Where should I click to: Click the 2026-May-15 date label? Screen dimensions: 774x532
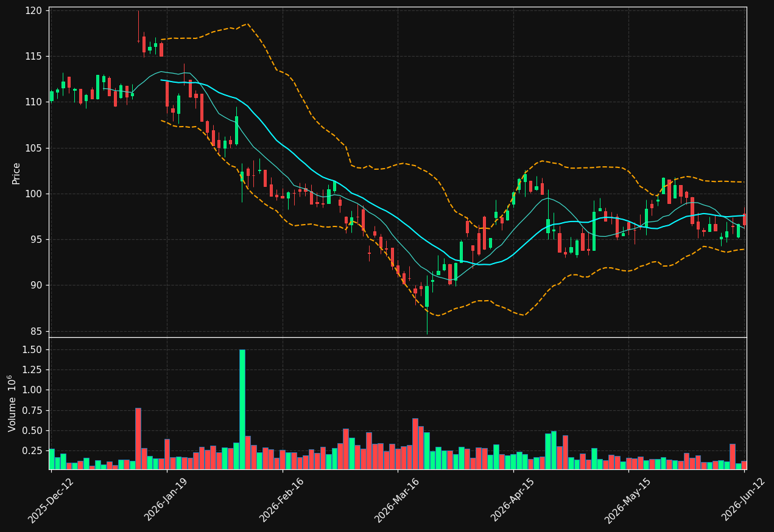coord(627,500)
